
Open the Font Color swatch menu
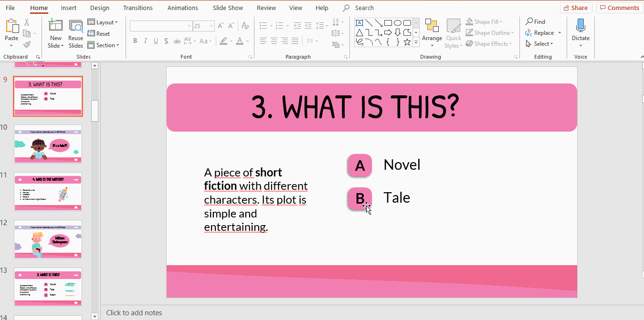(x=240, y=41)
